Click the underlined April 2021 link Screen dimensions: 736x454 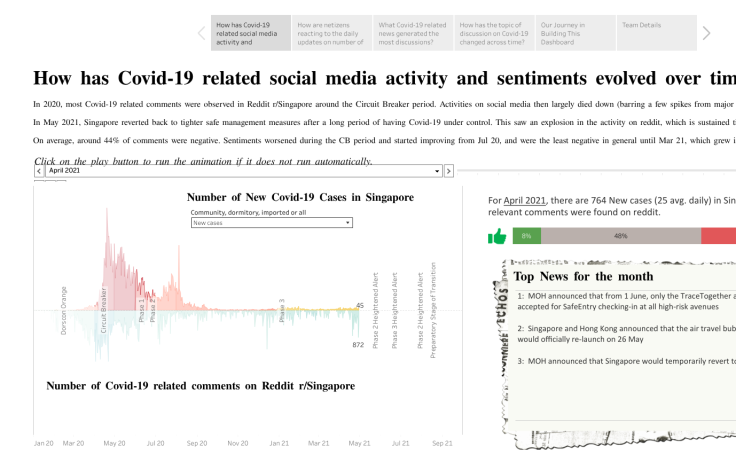(x=524, y=200)
